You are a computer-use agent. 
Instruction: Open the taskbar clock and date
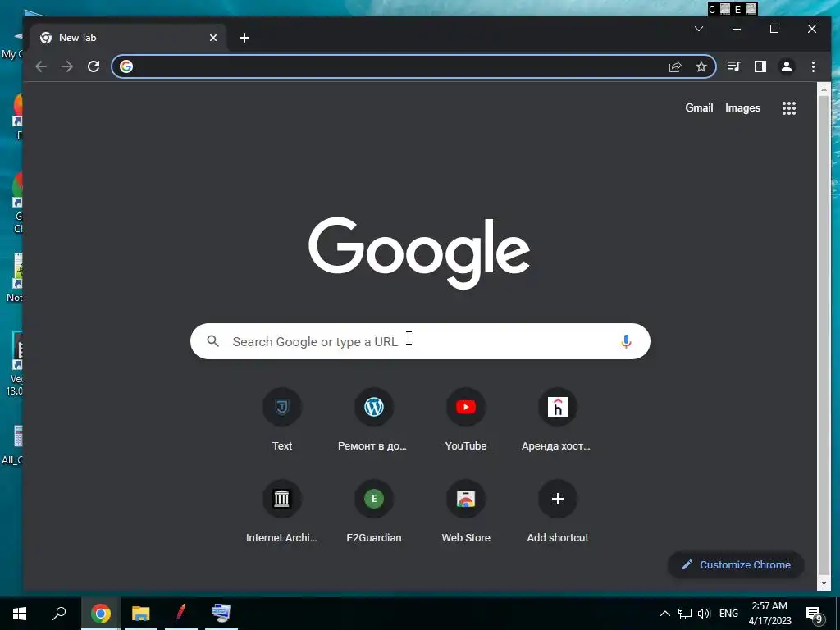(x=769, y=614)
